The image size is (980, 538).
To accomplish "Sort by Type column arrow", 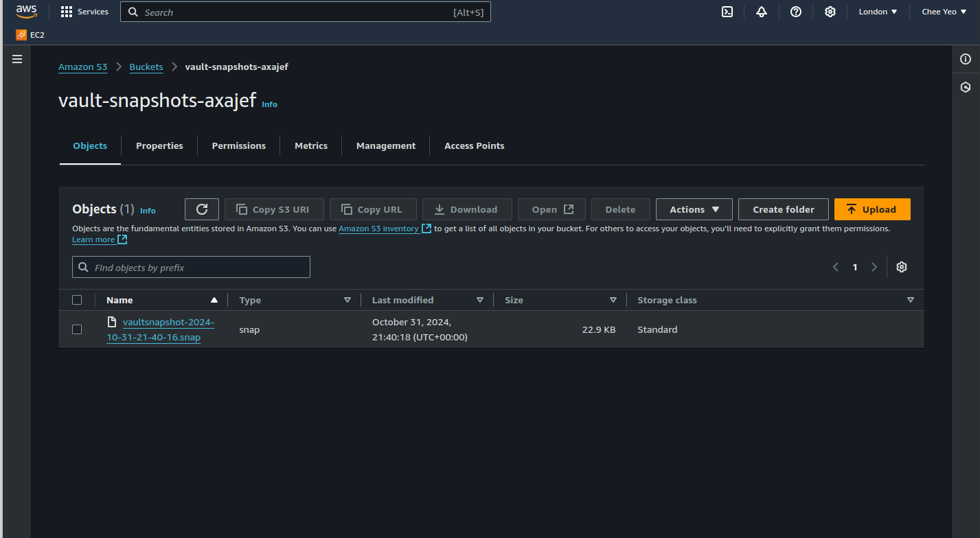I will [x=347, y=300].
